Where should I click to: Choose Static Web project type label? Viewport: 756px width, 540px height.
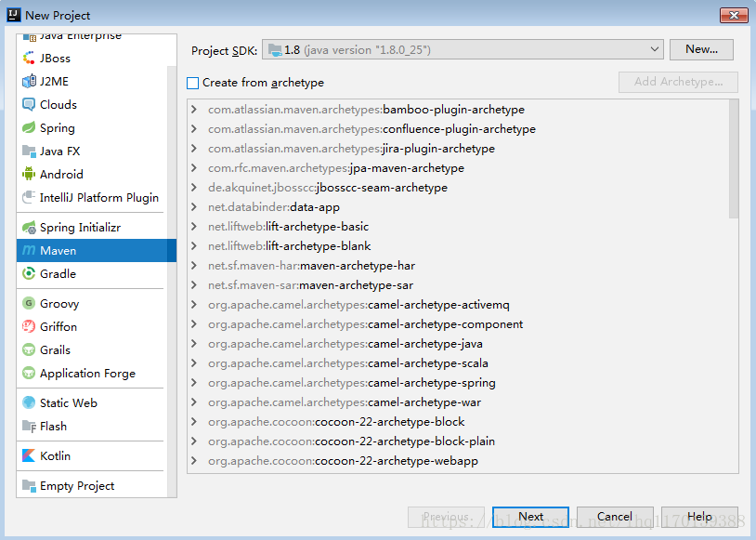69,402
